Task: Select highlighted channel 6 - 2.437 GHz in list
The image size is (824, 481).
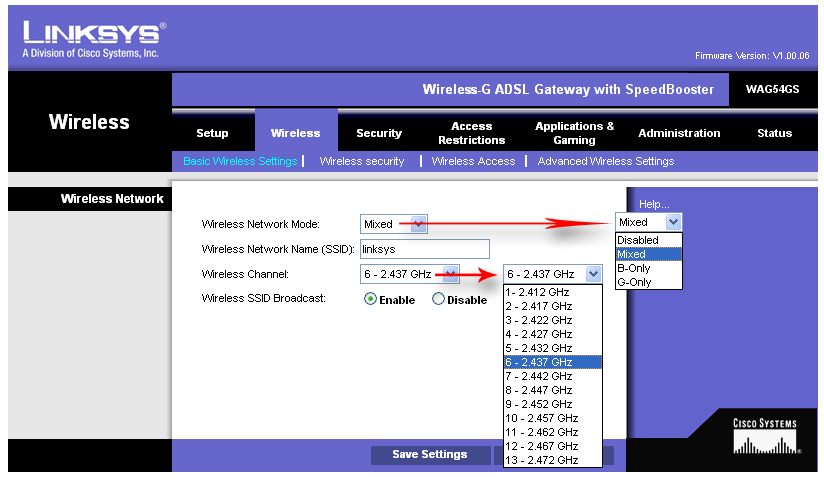Action: (552, 362)
